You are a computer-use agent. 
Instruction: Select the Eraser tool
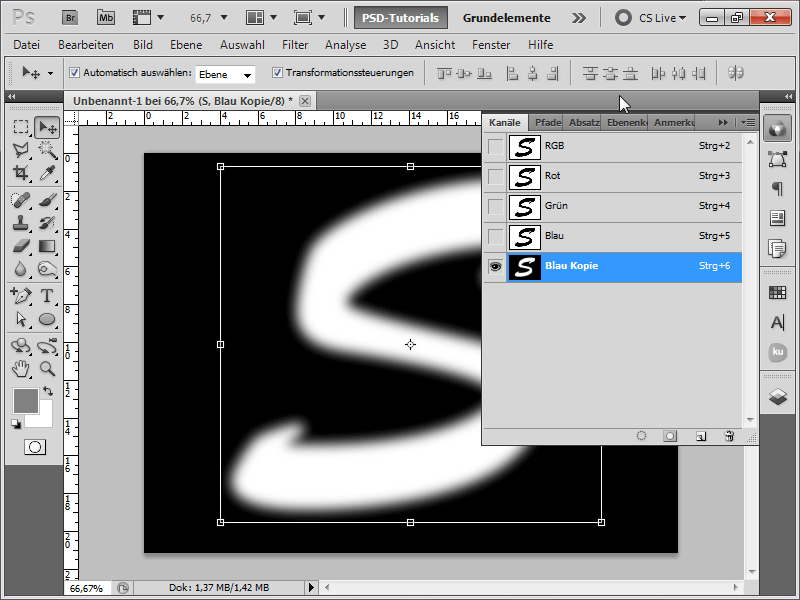pos(20,246)
